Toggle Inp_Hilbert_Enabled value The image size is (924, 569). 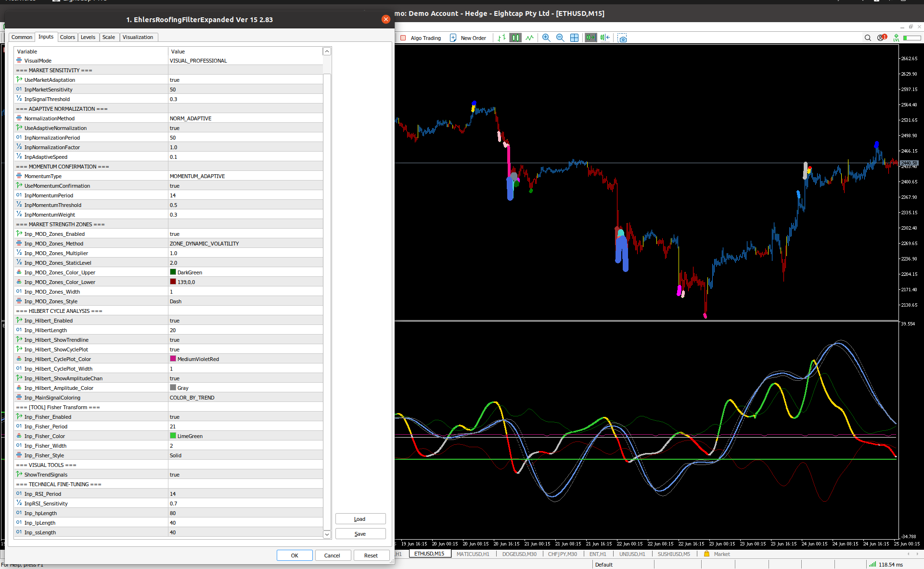click(175, 321)
